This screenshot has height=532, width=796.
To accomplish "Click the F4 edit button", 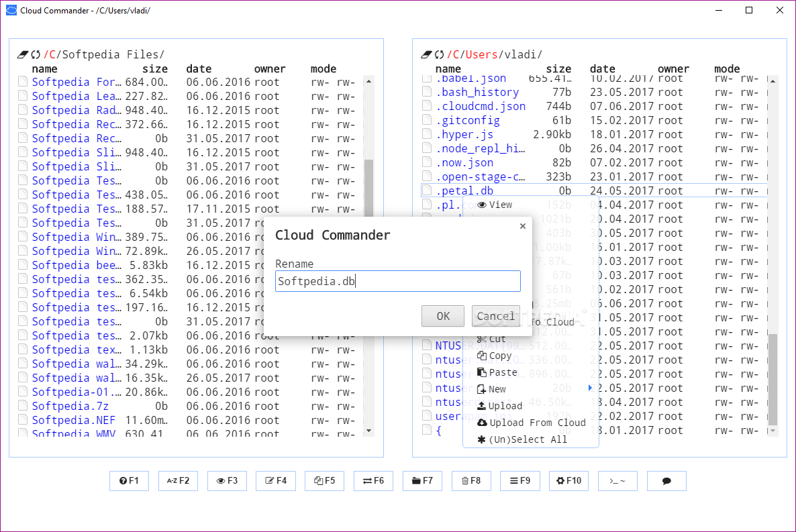I will (276, 481).
